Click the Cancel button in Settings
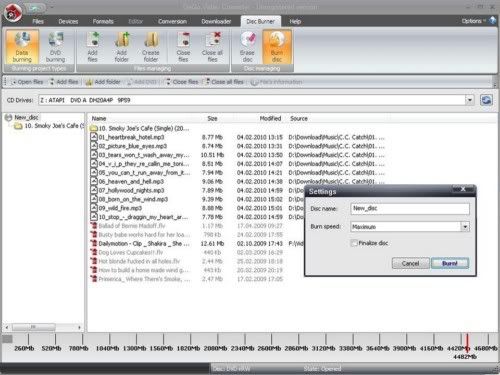The height and width of the screenshot is (375, 500). [x=410, y=263]
